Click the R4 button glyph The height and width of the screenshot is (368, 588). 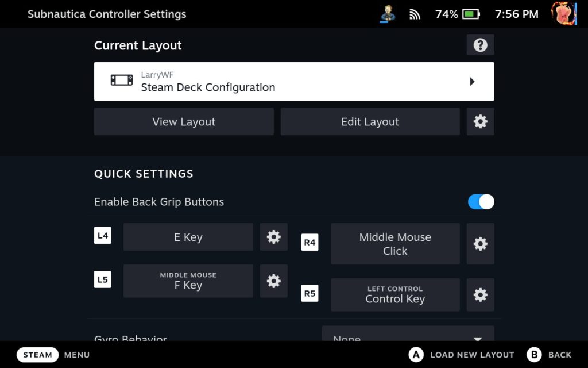(x=310, y=242)
